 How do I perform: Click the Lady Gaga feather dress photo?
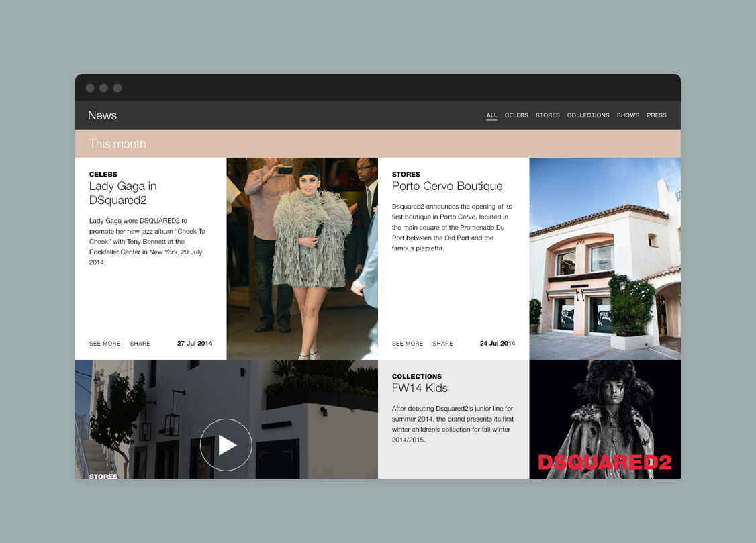click(x=302, y=258)
